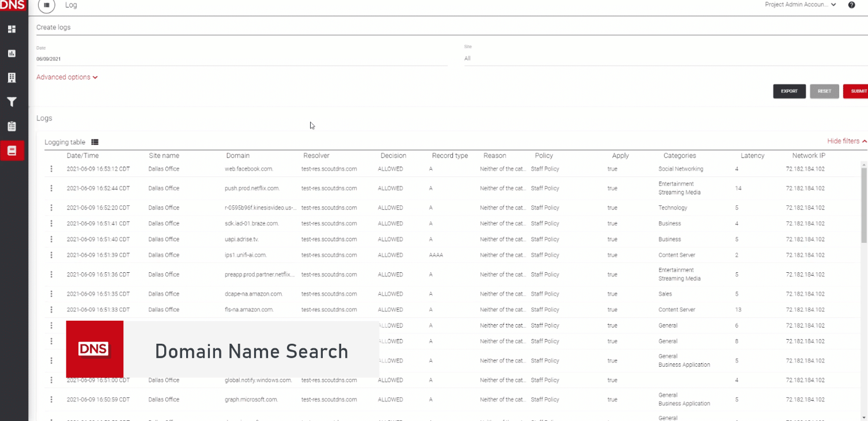Expand Advanced options
Viewport: 868px width, 421px height.
pyautogui.click(x=67, y=77)
